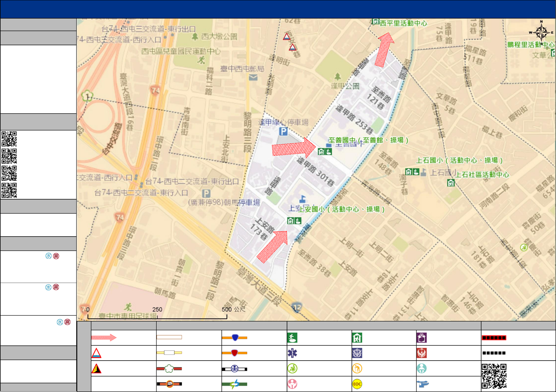Image resolution: width=556 pixels, height=392 pixels.
Task: Click the outdoor shelter marker at 上安國小
Action: 298,221
